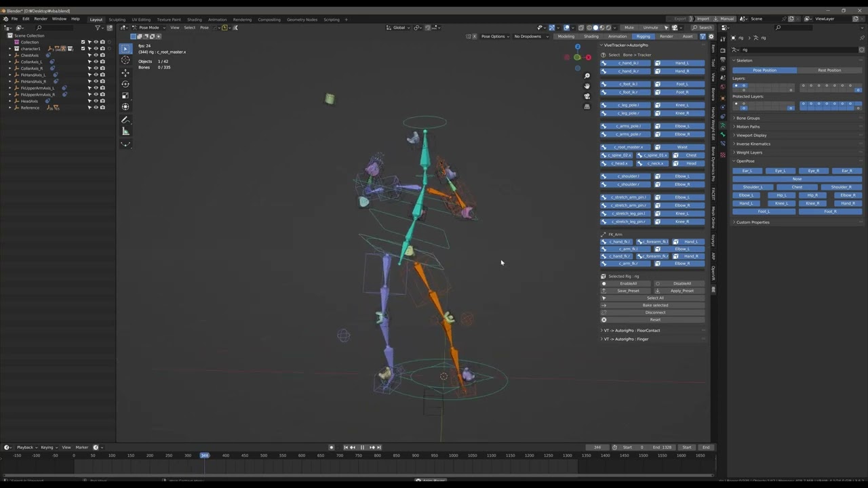Select the Annotate tool

click(x=125, y=120)
